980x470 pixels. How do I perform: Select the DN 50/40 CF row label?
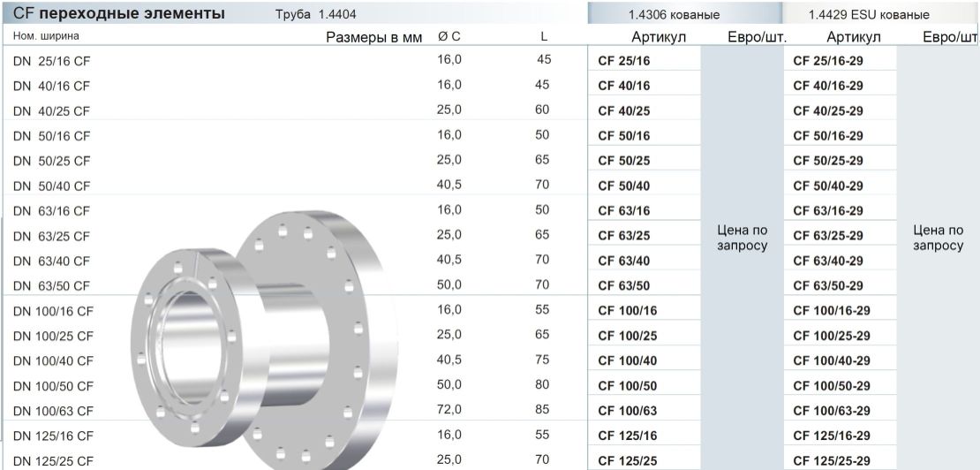52,186
